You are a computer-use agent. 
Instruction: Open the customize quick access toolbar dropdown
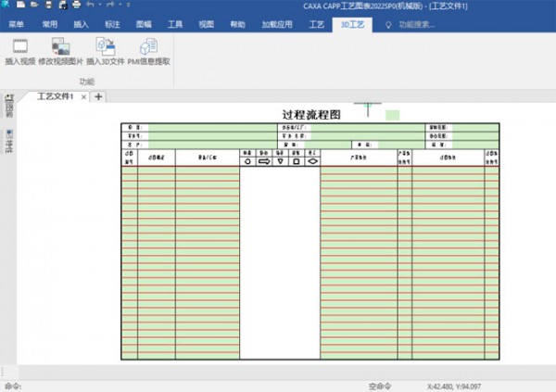tap(128, 5)
